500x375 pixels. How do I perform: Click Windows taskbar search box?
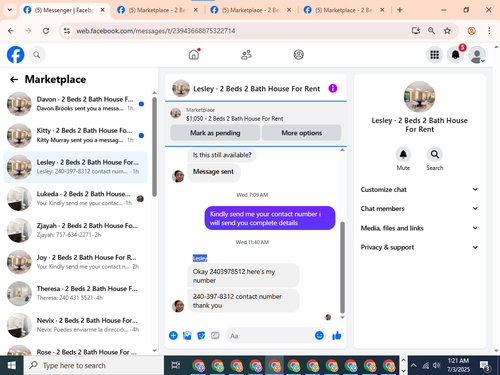(x=94, y=365)
